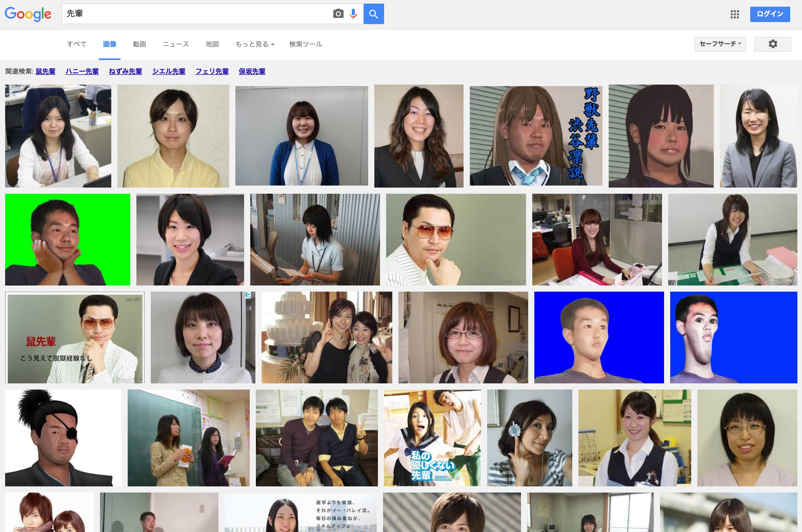802x532 pixels.
Task: Expand the もっと見る menu
Action: [x=255, y=44]
